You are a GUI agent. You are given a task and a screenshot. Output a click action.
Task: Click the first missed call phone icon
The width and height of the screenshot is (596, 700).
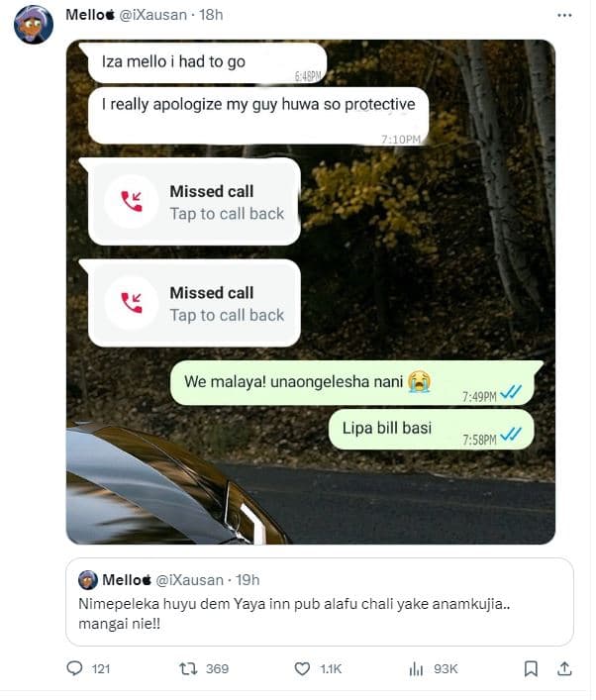pos(132,202)
